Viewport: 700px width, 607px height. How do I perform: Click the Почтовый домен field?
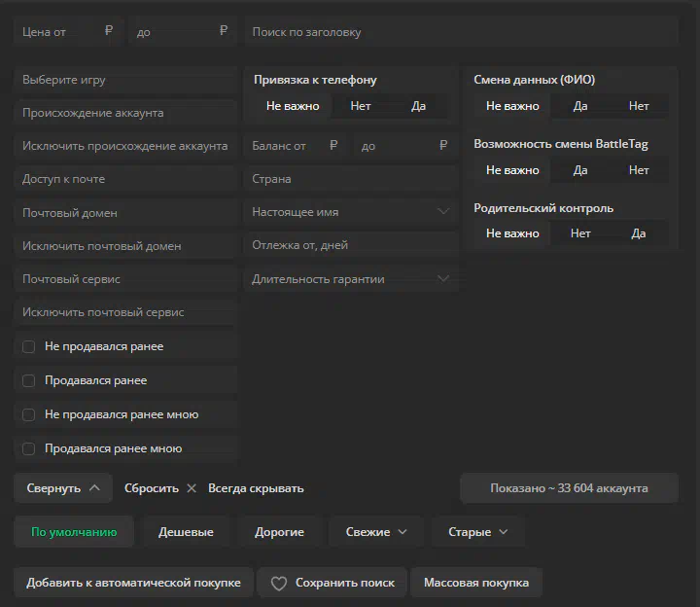click(125, 213)
